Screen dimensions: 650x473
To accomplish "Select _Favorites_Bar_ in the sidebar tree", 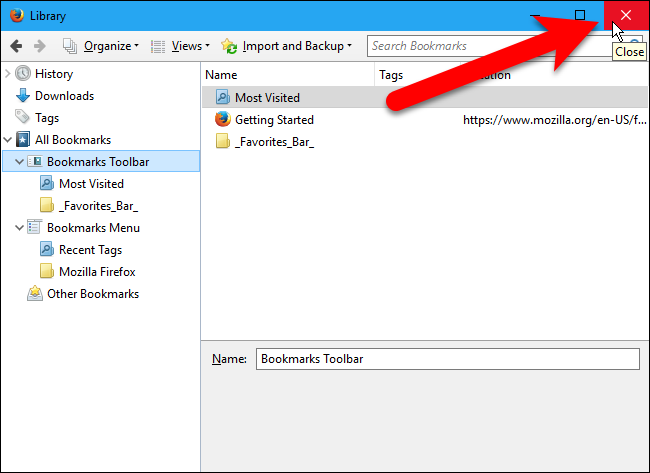I will coord(98,206).
